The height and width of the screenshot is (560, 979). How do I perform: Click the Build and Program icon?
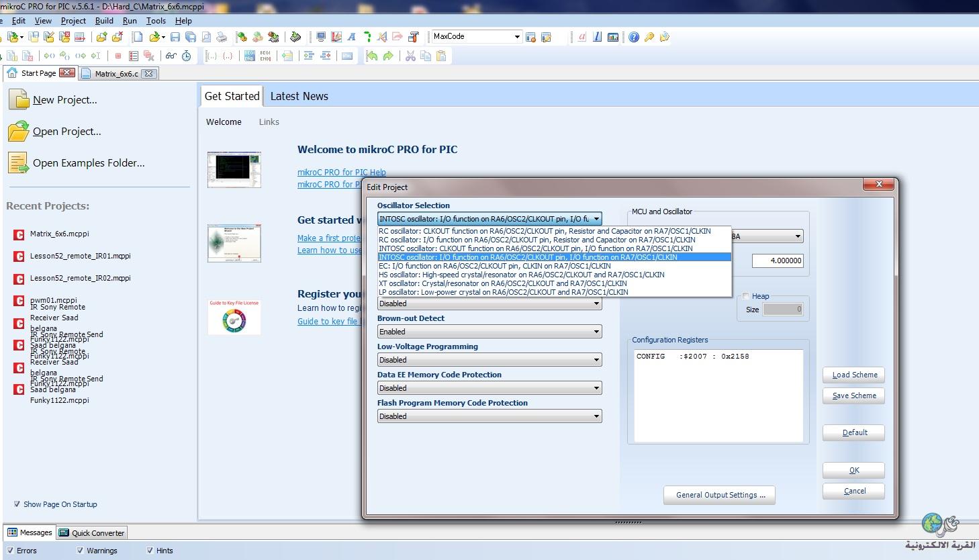(x=273, y=37)
